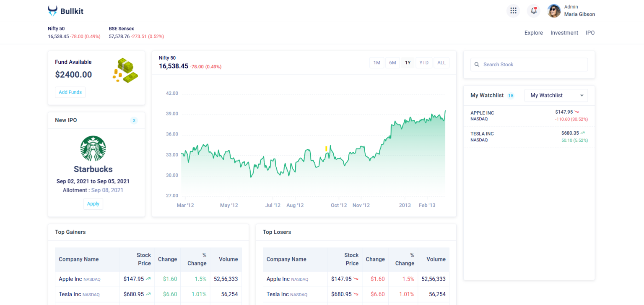The height and width of the screenshot is (305, 644).
Task: Click Maria Gibson's profile avatar
Action: 554,10
